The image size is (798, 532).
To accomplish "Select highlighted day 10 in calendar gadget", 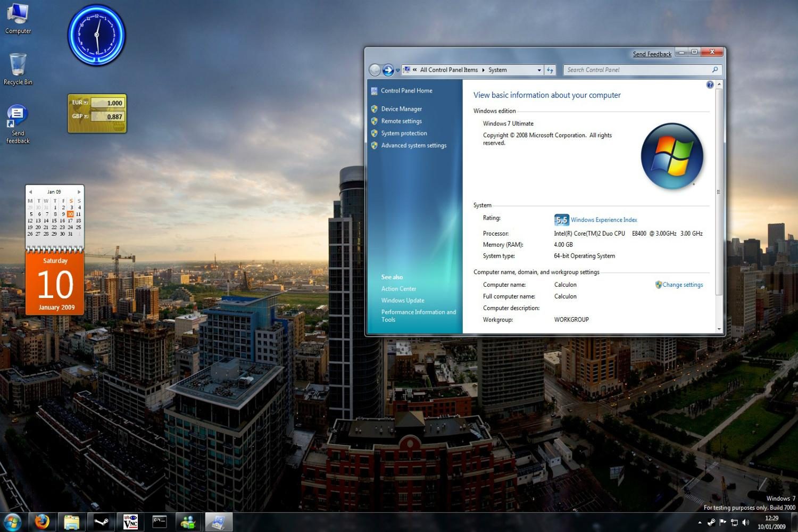I will (70, 214).
